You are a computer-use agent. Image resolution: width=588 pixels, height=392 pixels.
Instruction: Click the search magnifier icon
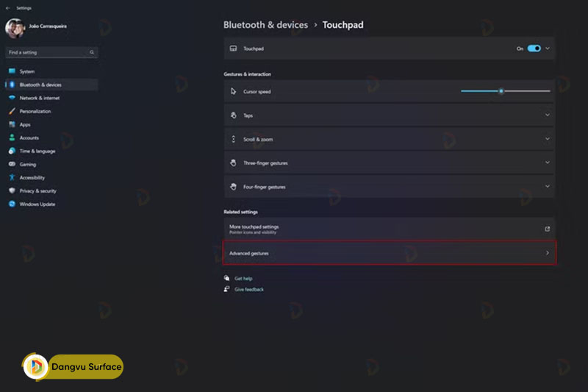tap(92, 53)
